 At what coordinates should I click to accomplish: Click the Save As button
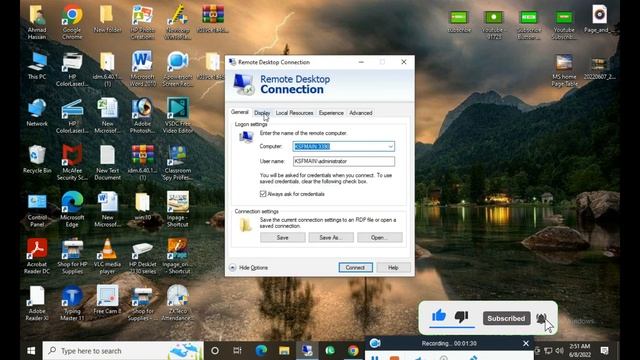click(331, 237)
